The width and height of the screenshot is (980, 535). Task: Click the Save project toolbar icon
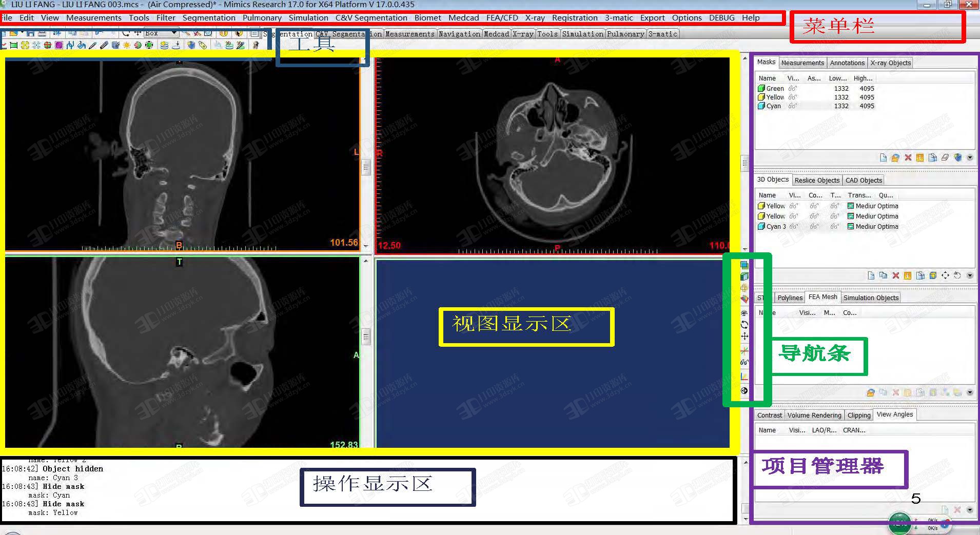tap(30, 34)
